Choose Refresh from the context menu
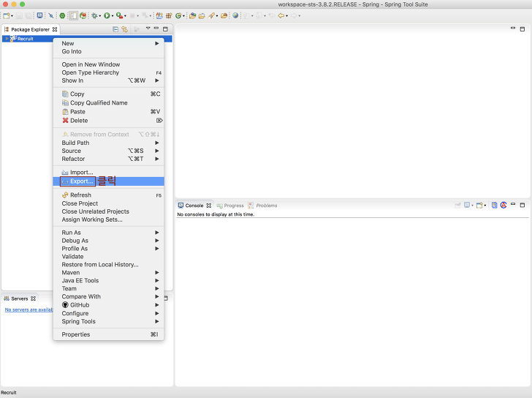The height and width of the screenshot is (398, 532). (109, 195)
